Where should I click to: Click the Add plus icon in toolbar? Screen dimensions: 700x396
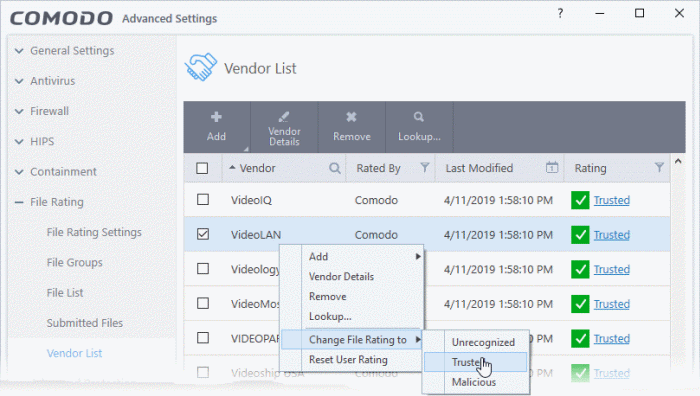(x=217, y=117)
